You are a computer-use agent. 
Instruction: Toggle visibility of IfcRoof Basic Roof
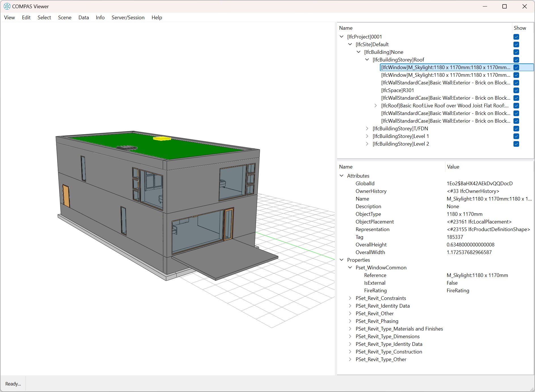click(x=516, y=106)
